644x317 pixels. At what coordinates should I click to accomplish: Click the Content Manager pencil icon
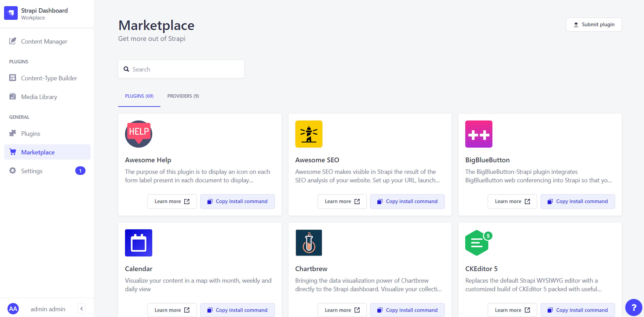13,41
